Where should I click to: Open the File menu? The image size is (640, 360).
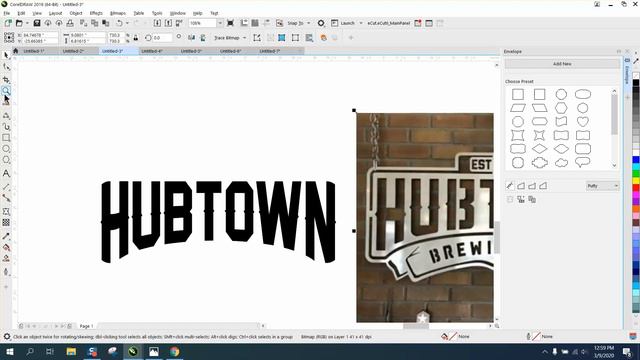point(7,13)
